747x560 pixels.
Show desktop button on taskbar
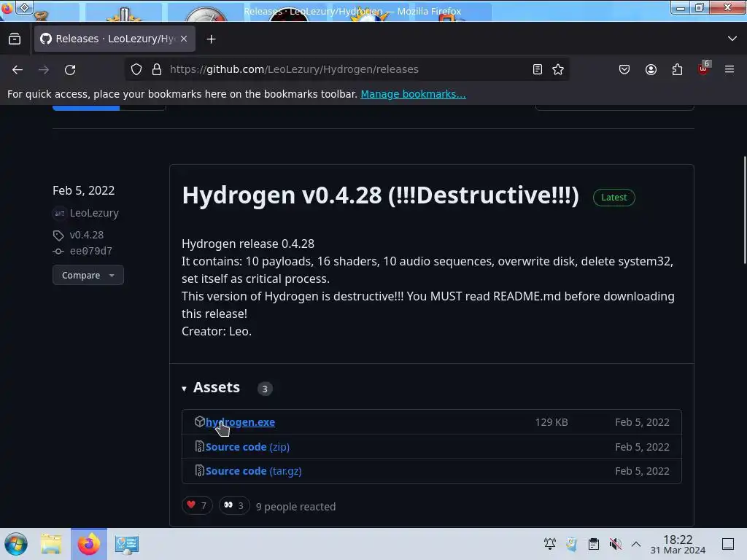coord(728,544)
